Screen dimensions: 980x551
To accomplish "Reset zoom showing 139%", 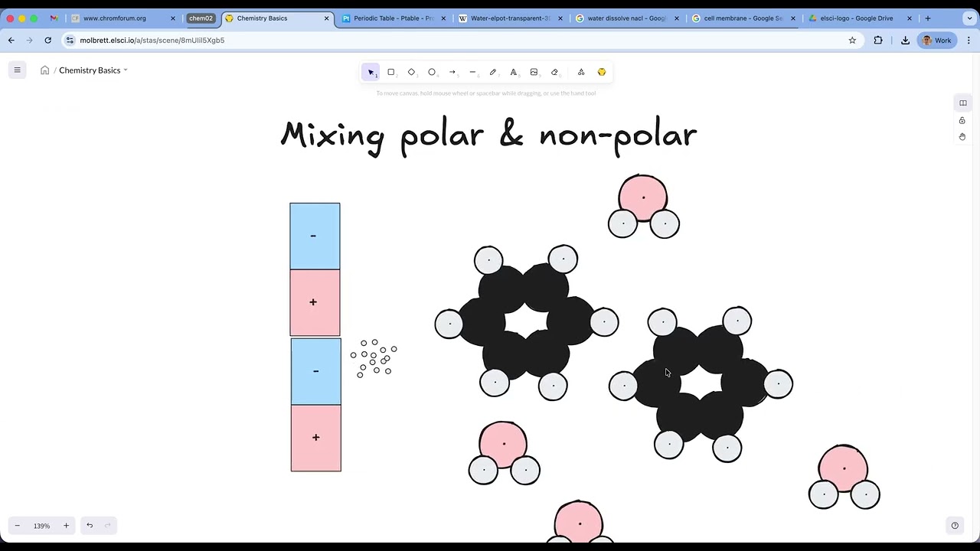I will coord(41,526).
